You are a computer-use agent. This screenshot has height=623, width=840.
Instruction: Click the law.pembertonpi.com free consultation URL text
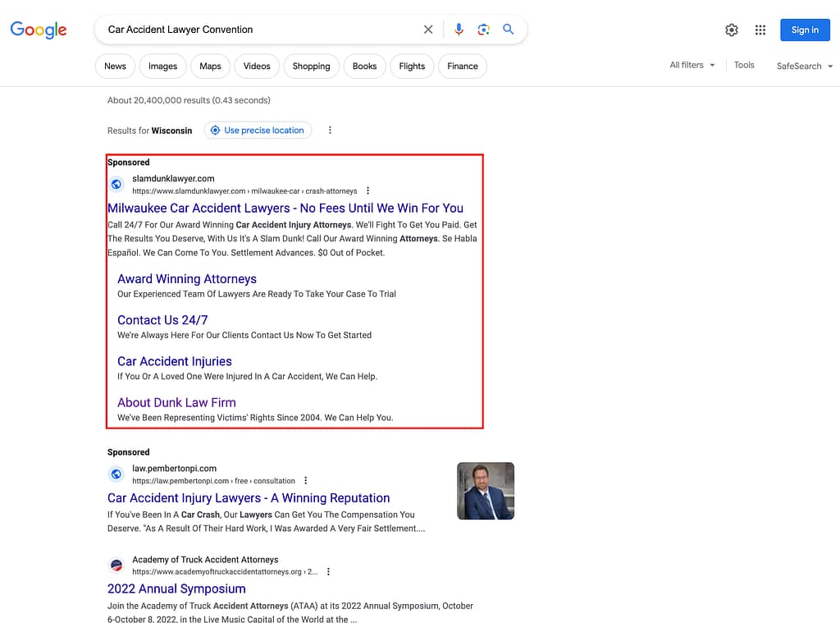213,482
